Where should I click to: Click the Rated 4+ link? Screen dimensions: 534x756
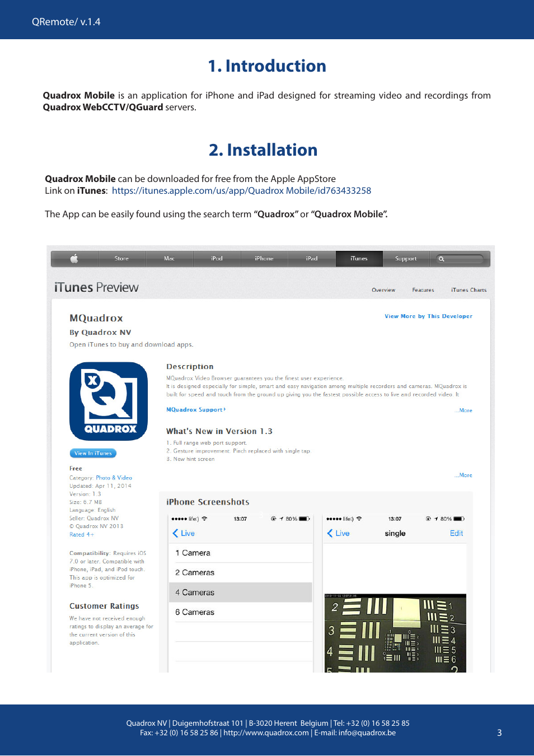[82, 535]
